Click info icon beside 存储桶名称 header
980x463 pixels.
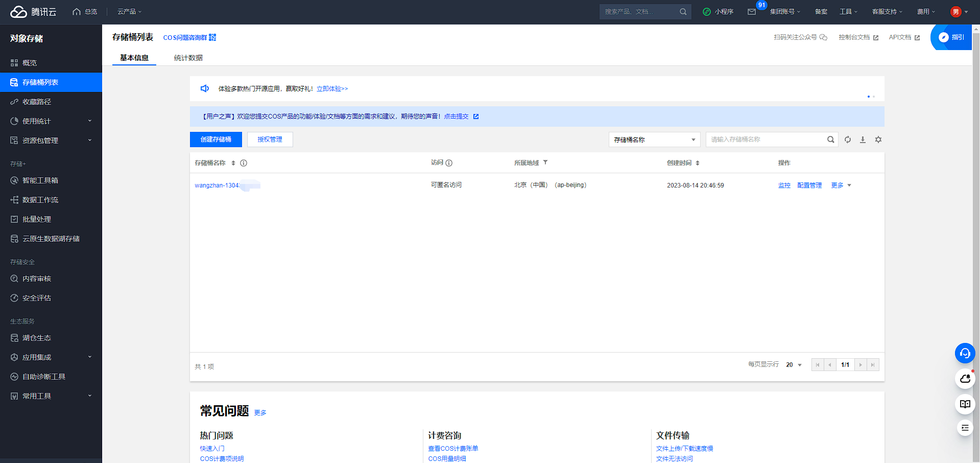244,163
